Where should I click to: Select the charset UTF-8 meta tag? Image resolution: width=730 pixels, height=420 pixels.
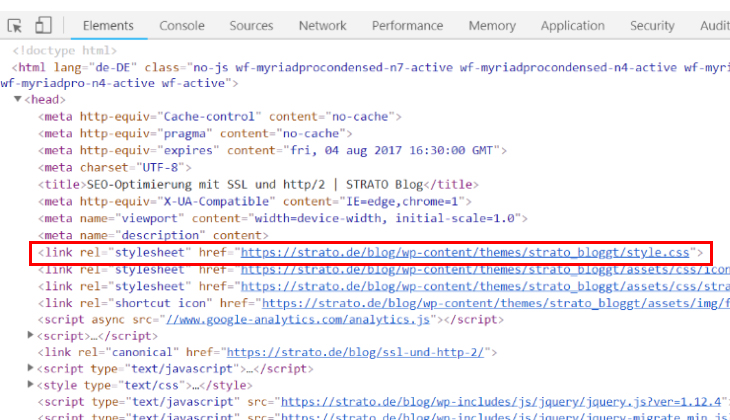tap(115, 167)
